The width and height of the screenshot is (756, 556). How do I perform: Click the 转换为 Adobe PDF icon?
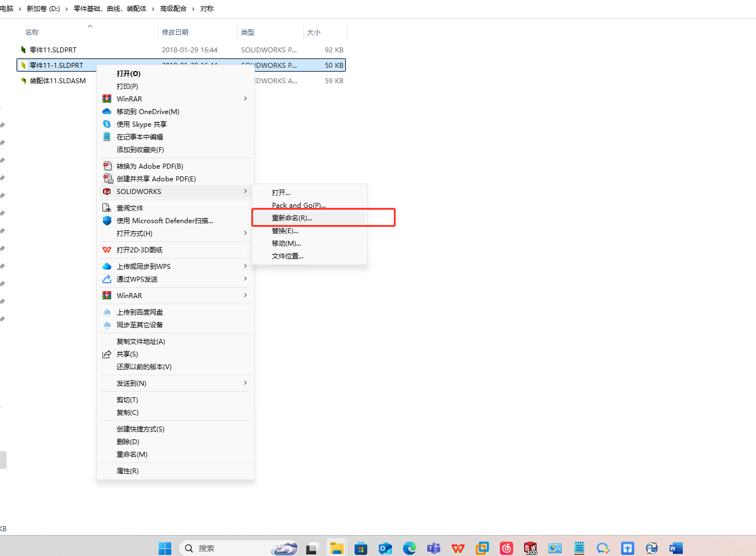point(107,166)
